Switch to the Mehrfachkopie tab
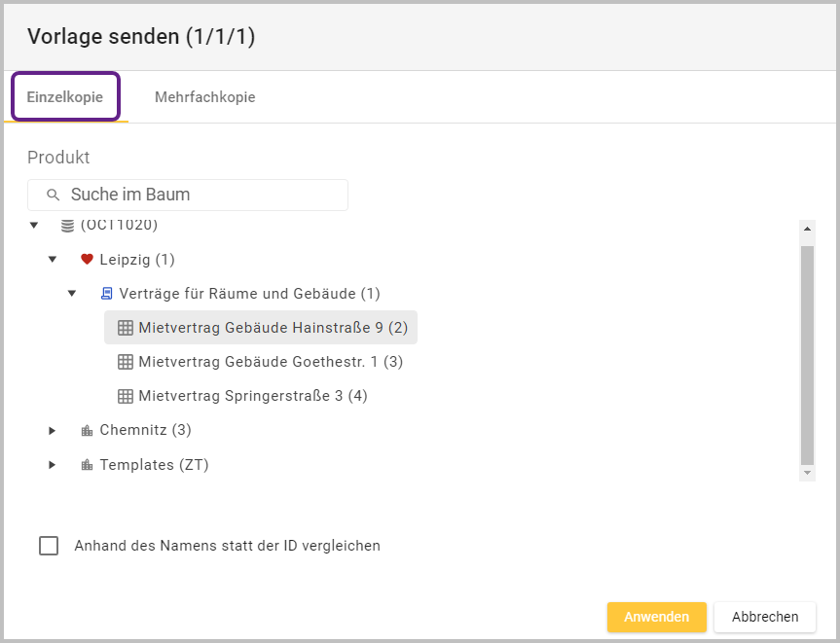The image size is (840, 643). [204, 97]
